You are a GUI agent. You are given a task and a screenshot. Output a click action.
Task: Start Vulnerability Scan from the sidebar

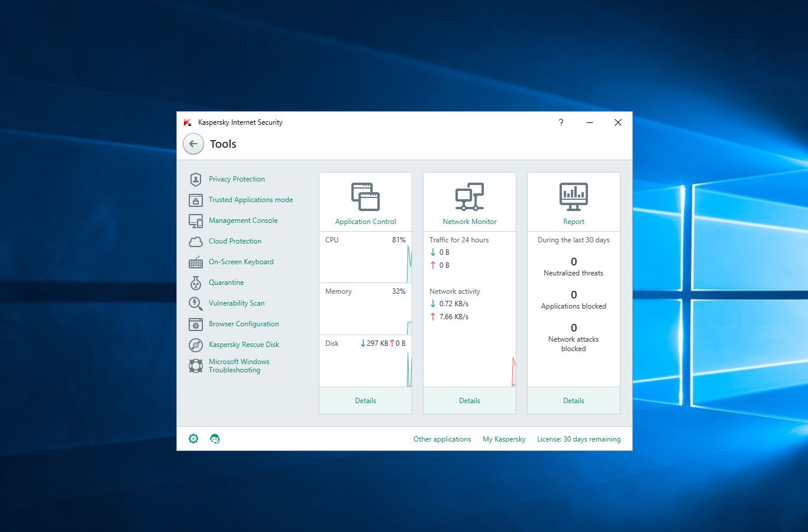click(237, 303)
